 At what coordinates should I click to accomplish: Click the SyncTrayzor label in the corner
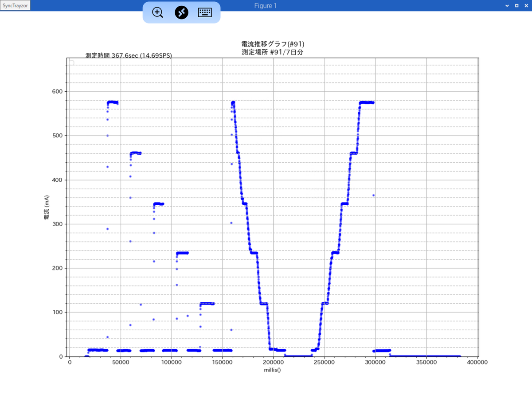click(x=15, y=6)
